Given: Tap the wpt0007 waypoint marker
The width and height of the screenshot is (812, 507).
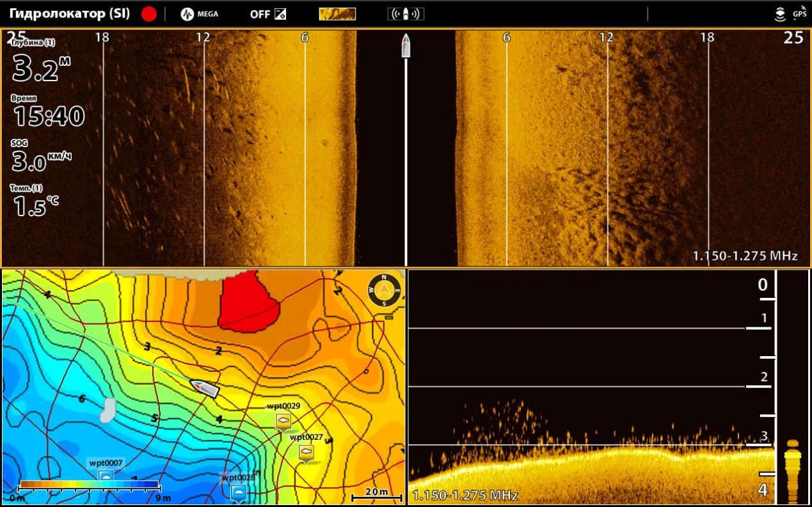Looking at the screenshot, I should coord(106,476).
